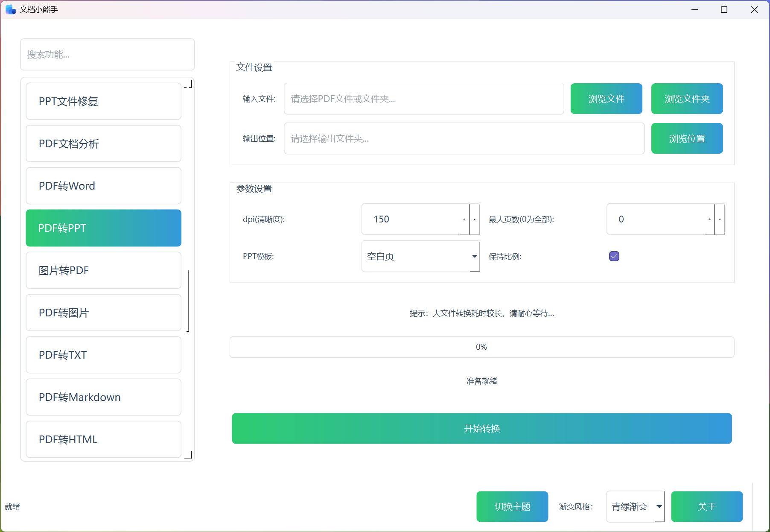
Task: Open the 关于 about dialog
Action: point(707,506)
